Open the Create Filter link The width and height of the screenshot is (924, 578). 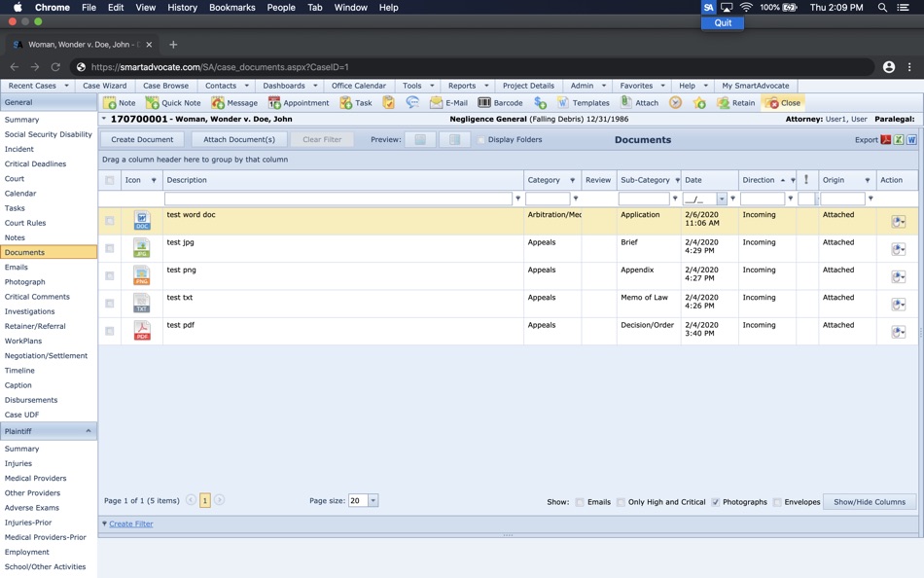[131, 524]
